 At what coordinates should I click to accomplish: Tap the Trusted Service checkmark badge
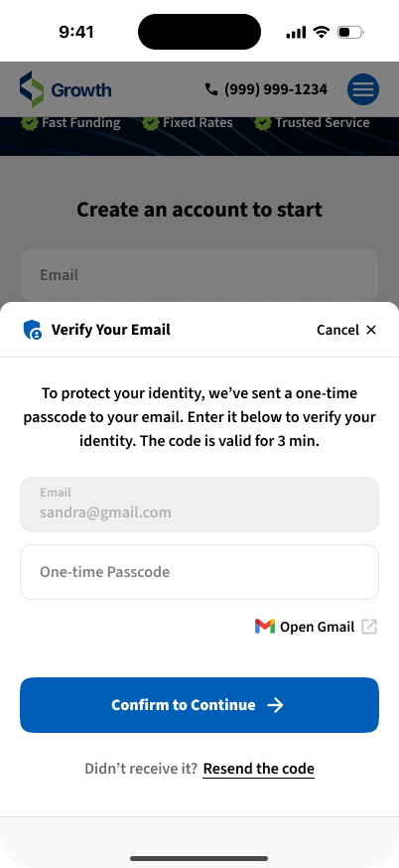coord(263,122)
